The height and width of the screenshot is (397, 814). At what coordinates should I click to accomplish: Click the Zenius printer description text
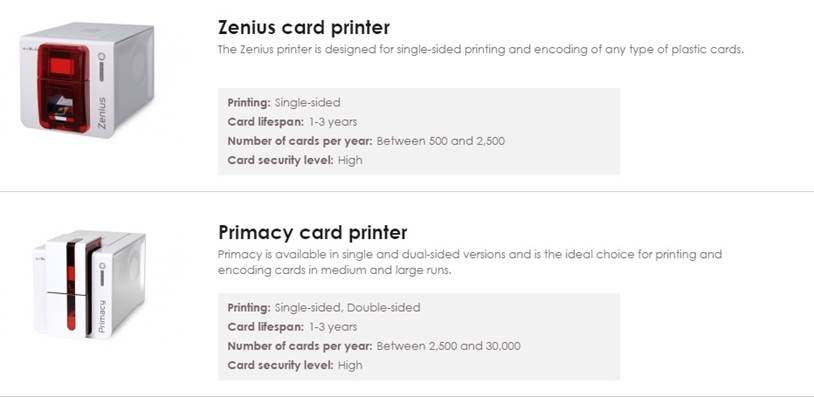point(481,50)
